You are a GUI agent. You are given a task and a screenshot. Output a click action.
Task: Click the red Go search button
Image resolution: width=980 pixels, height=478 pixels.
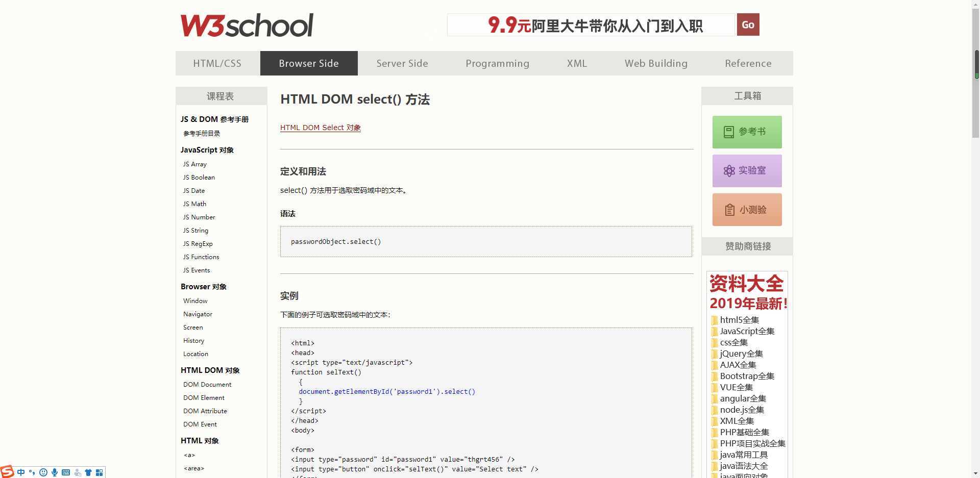[x=748, y=24]
